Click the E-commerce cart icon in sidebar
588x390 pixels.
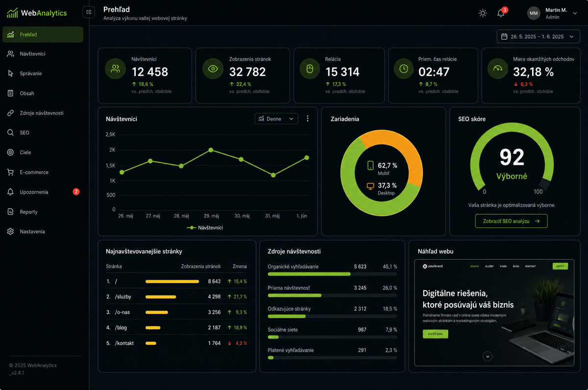pyautogui.click(x=11, y=172)
